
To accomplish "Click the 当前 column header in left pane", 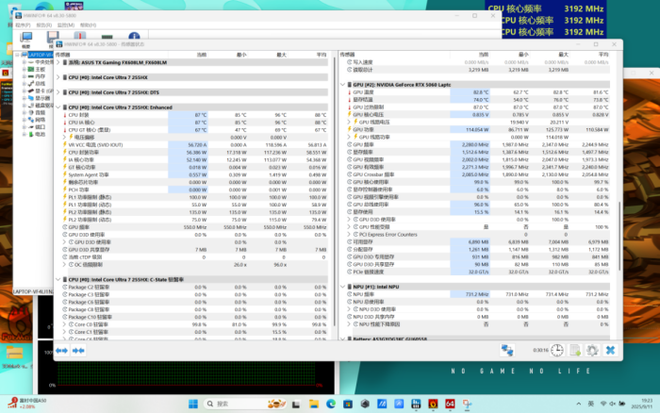I will [x=201, y=54].
